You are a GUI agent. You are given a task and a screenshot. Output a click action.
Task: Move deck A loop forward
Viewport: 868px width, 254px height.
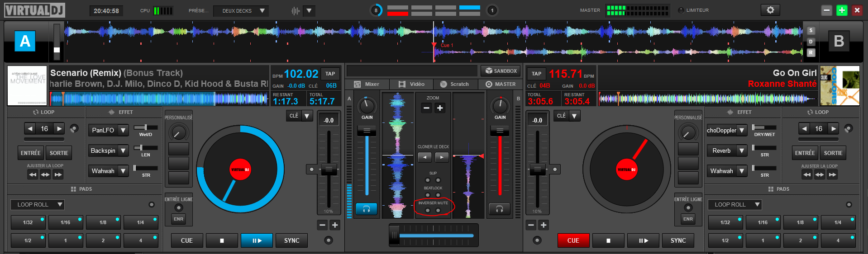point(58,174)
